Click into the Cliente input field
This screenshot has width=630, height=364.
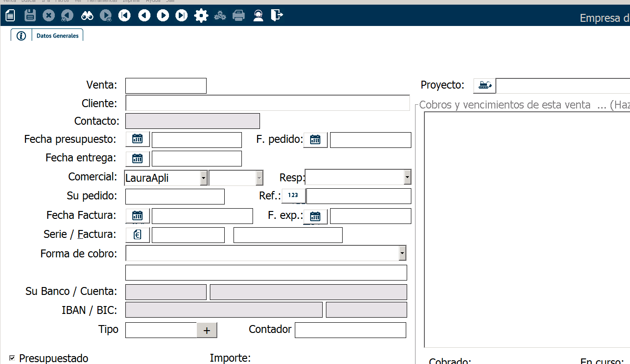click(x=267, y=103)
